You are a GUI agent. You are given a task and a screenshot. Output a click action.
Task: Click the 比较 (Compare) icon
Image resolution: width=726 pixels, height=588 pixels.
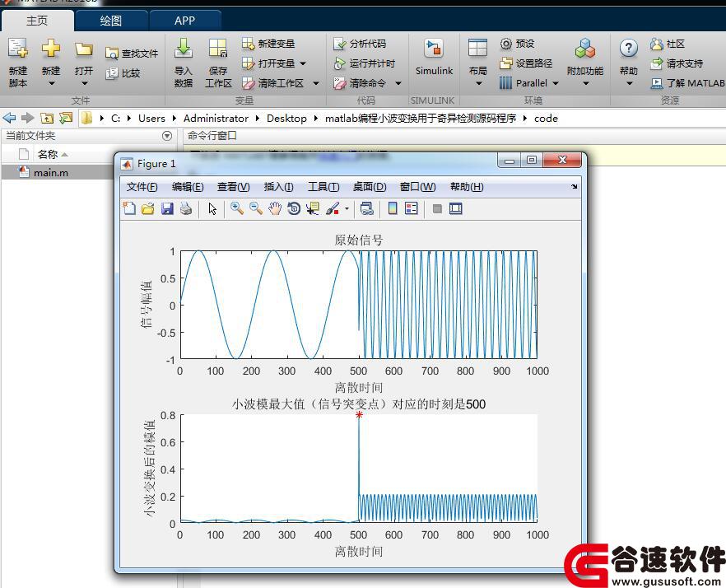coord(112,73)
